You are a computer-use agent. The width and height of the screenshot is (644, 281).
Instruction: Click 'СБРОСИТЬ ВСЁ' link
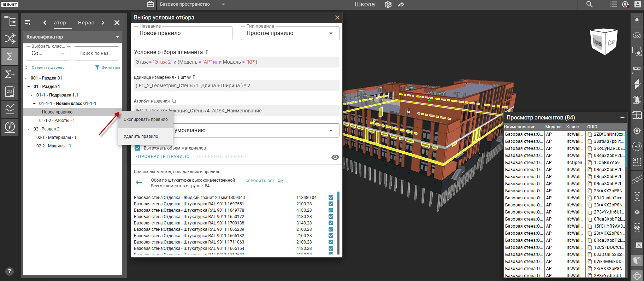coord(260,181)
